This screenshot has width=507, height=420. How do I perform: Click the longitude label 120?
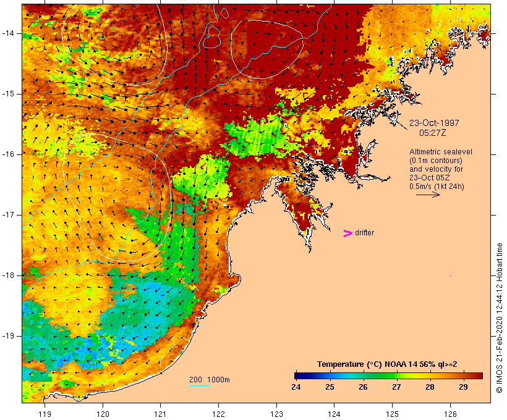pos(103,414)
